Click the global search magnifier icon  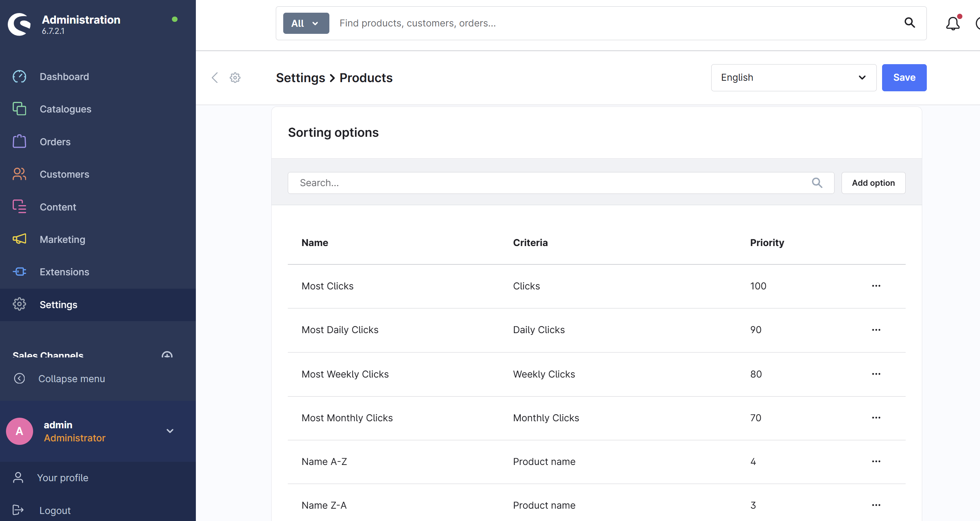909,23
